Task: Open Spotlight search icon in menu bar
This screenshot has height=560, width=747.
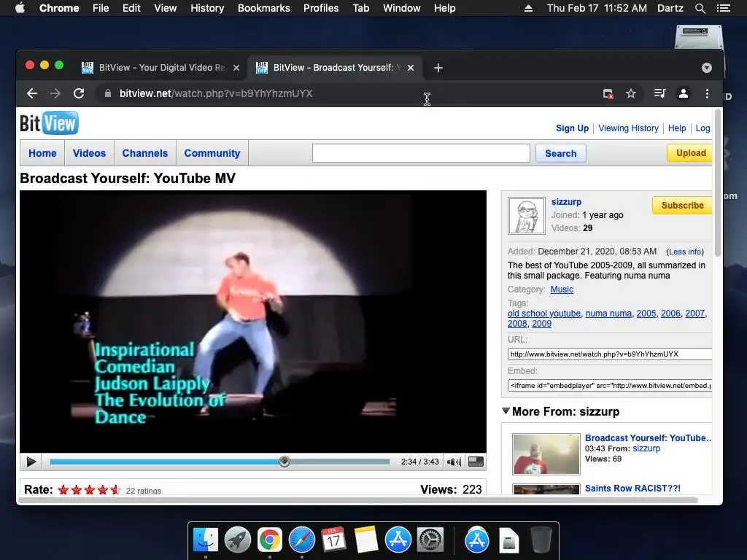Action: coord(700,8)
